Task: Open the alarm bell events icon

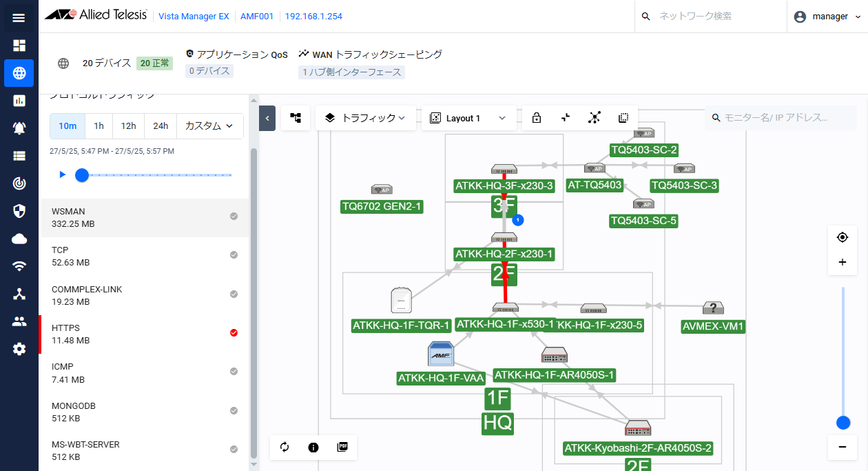Action: coord(19,128)
